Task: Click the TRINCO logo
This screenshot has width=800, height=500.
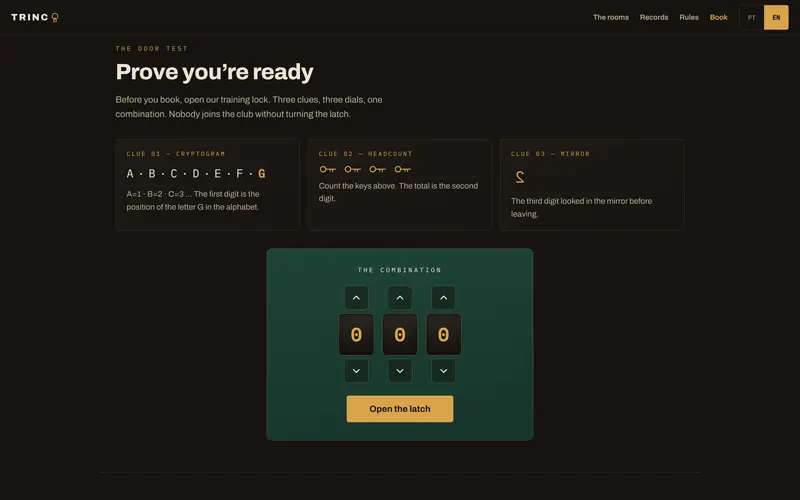Action: pos(35,17)
